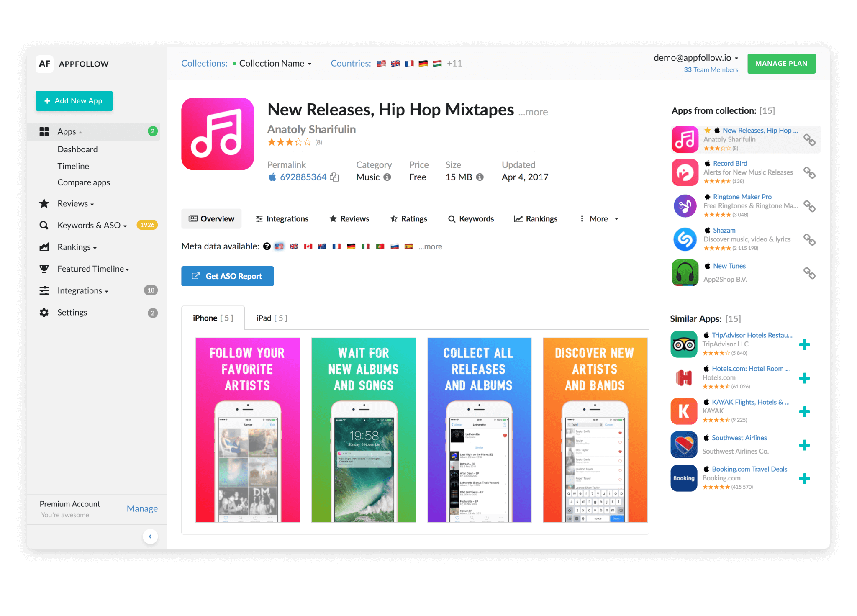This screenshot has height=616, width=857.
Task: Click the Shazam app icon
Action: tap(685, 239)
